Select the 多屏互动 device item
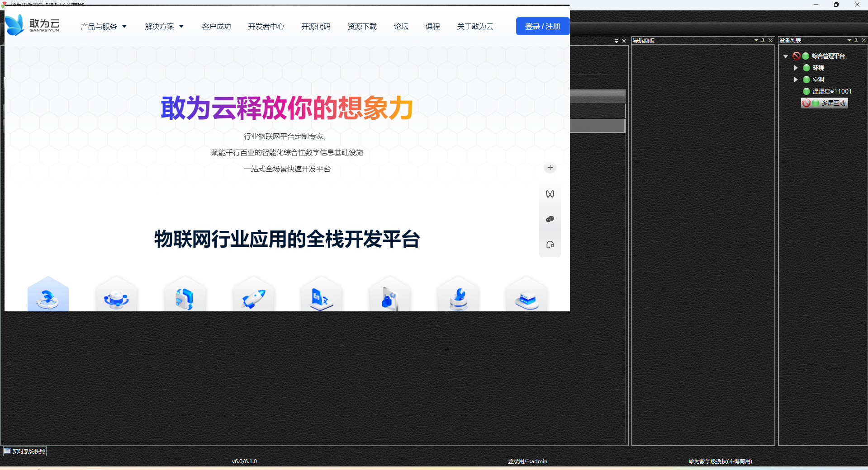Image resolution: width=868 pixels, height=470 pixels. pyautogui.click(x=833, y=103)
